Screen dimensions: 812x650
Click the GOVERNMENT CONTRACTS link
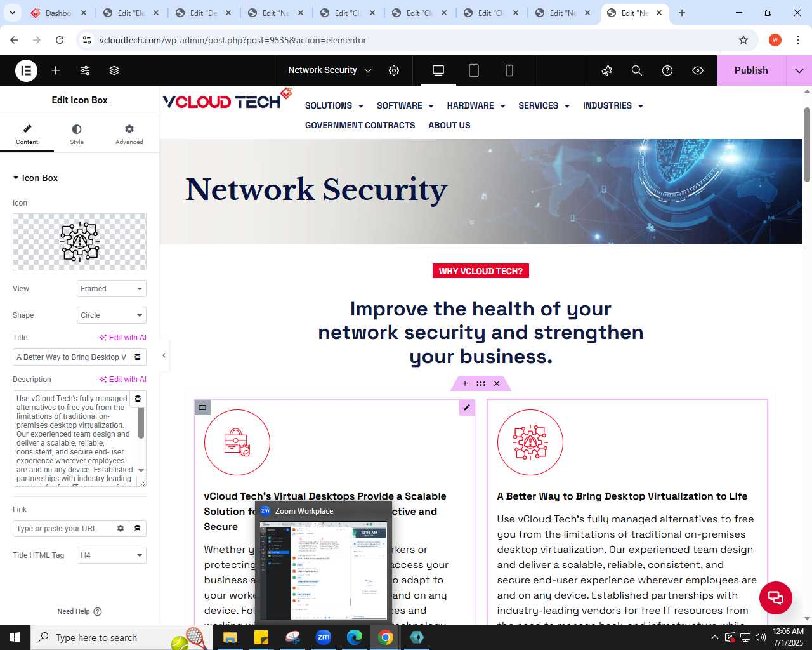pos(360,126)
